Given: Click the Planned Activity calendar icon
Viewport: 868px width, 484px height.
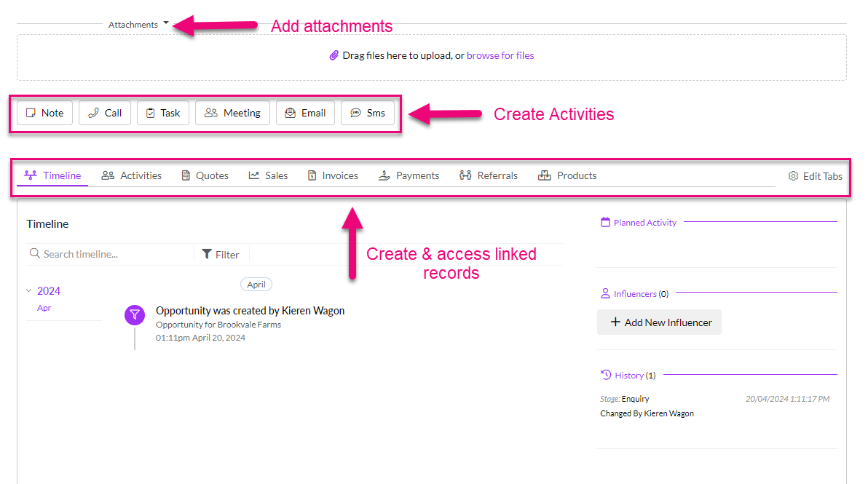Looking at the screenshot, I should 605,223.
